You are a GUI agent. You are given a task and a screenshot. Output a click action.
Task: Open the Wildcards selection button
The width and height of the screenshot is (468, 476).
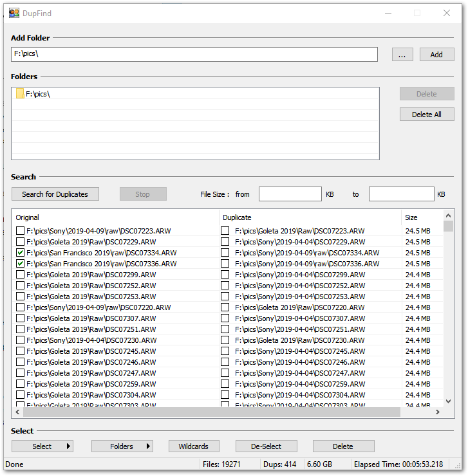194,446
